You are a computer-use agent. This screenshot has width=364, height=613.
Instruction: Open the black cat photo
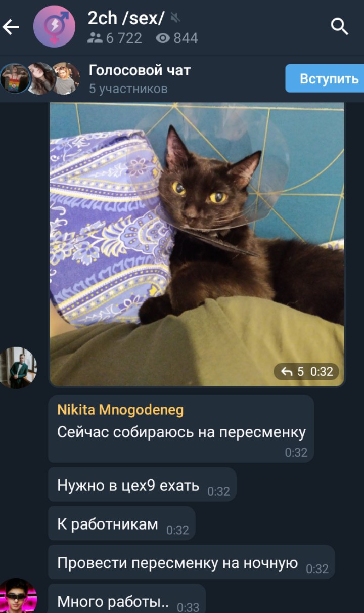pyautogui.click(x=197, y=244)
